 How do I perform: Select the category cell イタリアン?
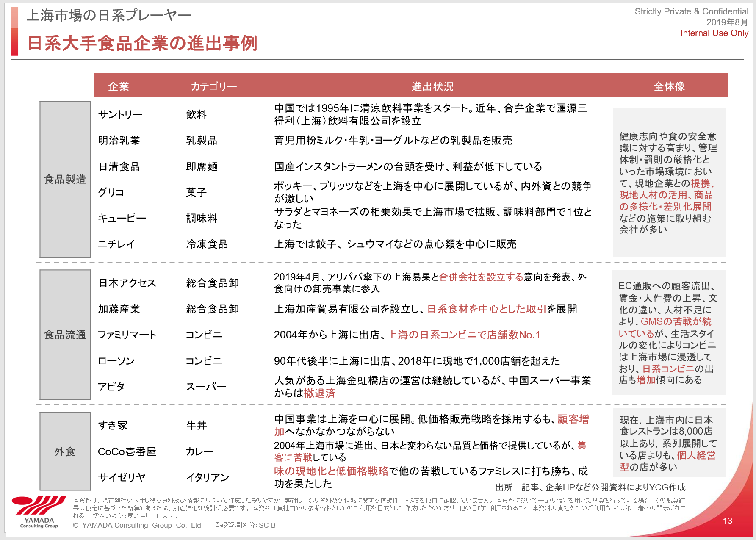click(x=208, y=477)
